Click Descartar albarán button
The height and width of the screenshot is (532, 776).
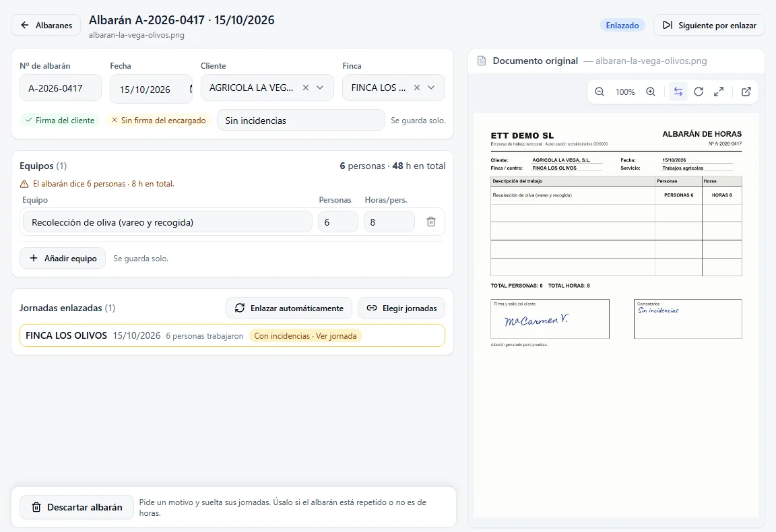(x=77, y=507)
